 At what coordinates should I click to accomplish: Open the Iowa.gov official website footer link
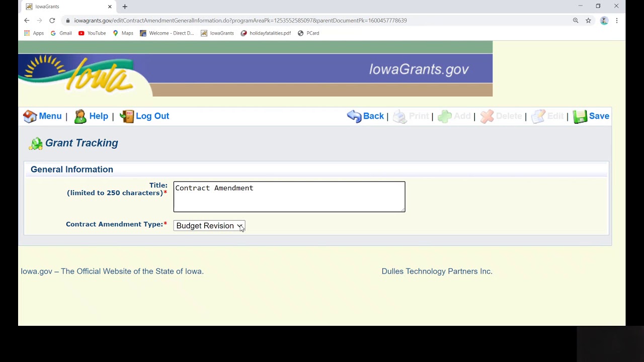pyautogui.click(x=112, y=271)
